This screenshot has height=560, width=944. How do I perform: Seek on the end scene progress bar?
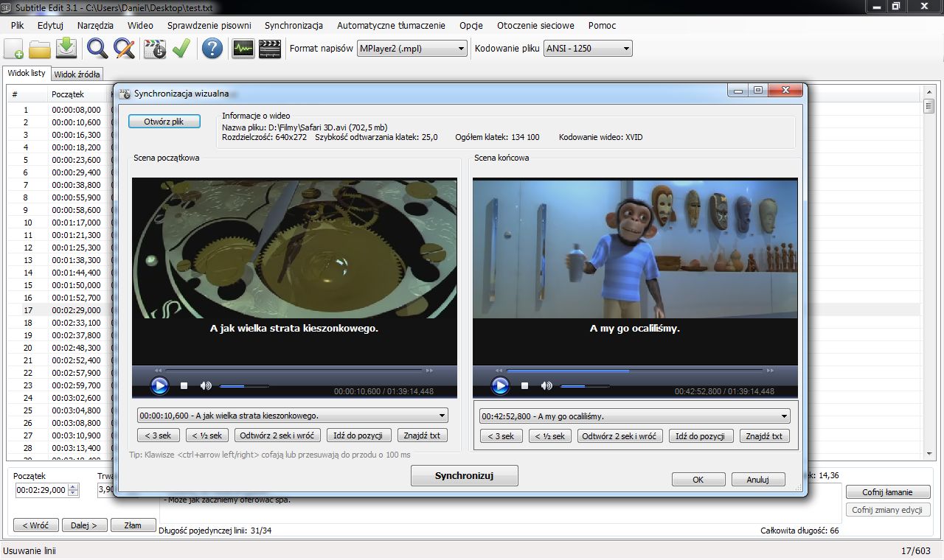click(634, 370)
